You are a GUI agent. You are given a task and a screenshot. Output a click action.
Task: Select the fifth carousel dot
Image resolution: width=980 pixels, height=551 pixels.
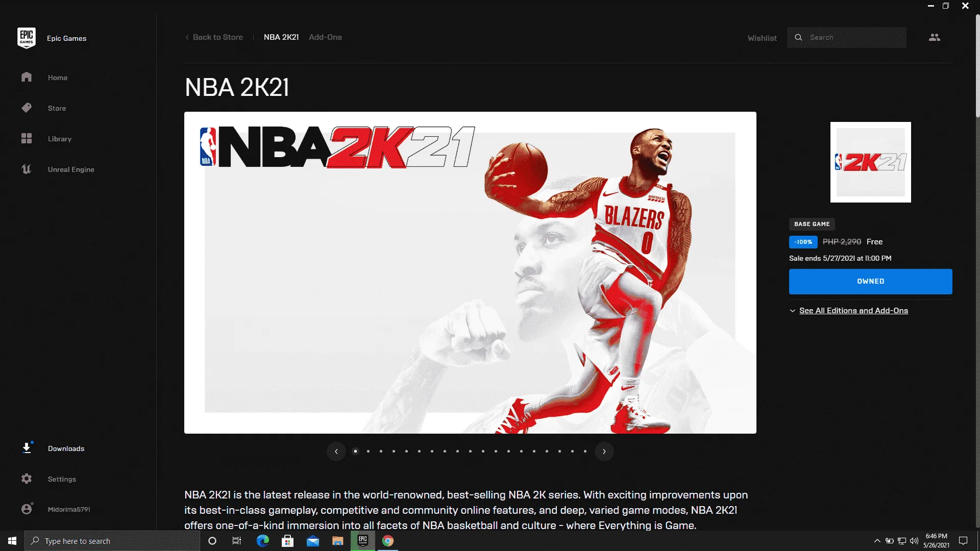tap(406, 451)
